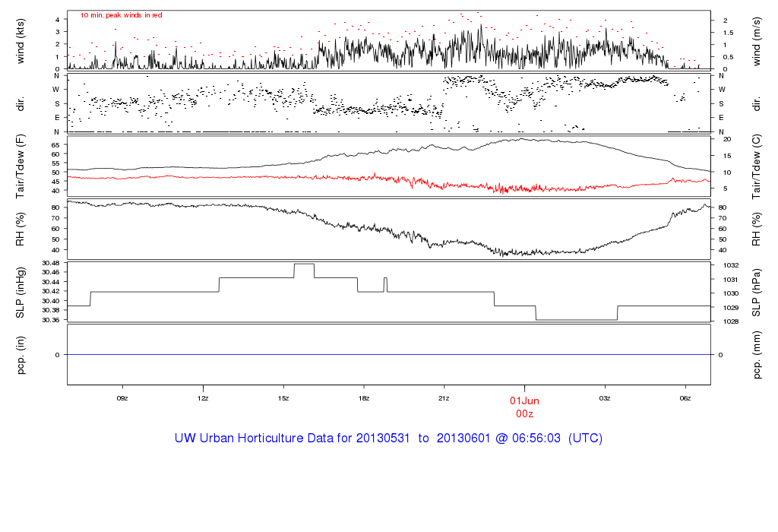
Task: Click the left 'RH (%)' axis label
Action: [21, 230]
